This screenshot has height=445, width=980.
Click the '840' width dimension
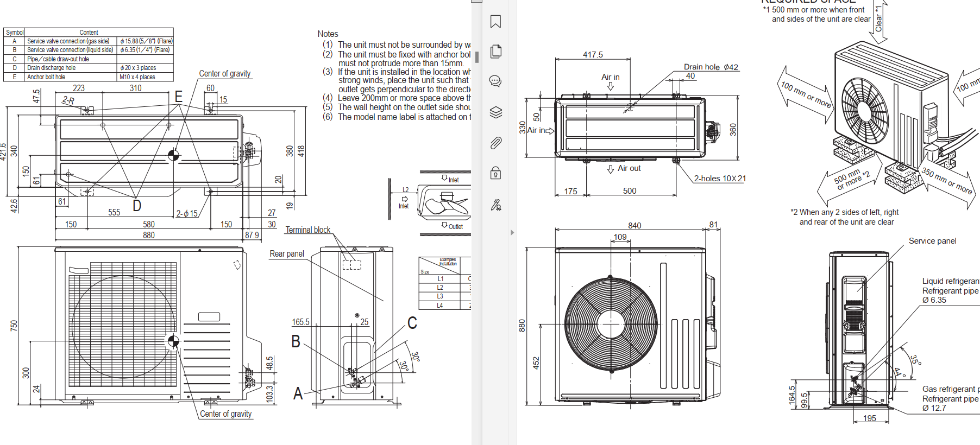(635, 226)
